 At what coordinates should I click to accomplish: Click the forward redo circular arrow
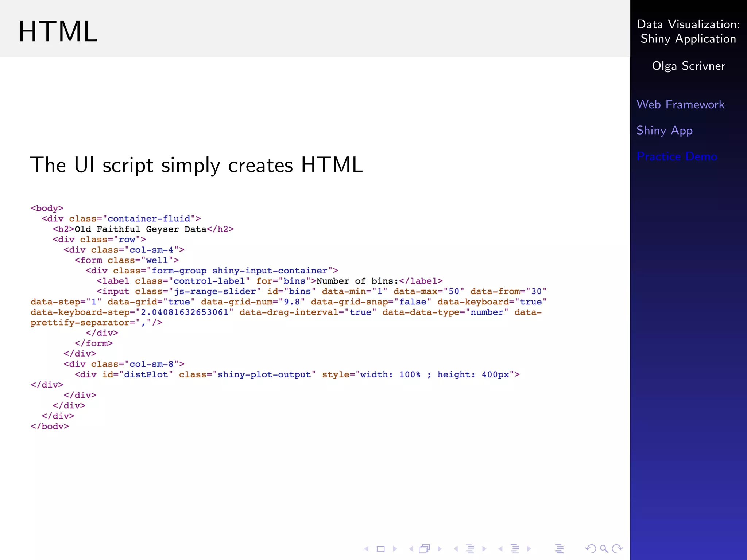(x=618, y=549)
